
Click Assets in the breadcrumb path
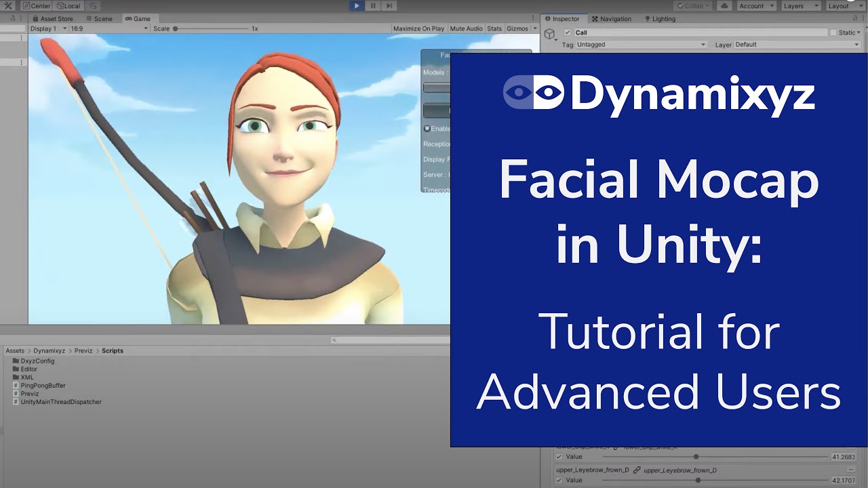pyautogui.click(x=15, y=351)
